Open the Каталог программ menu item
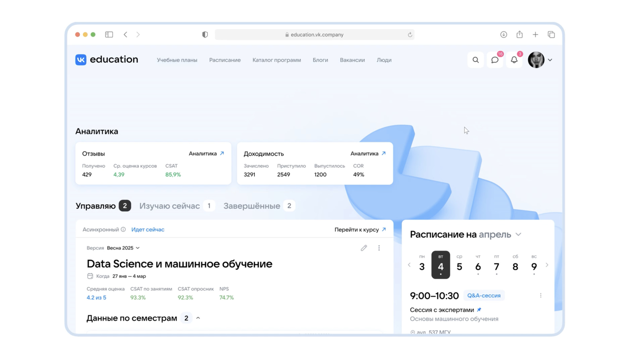This screenshot has width=644, height=361. tap(276, 60)
